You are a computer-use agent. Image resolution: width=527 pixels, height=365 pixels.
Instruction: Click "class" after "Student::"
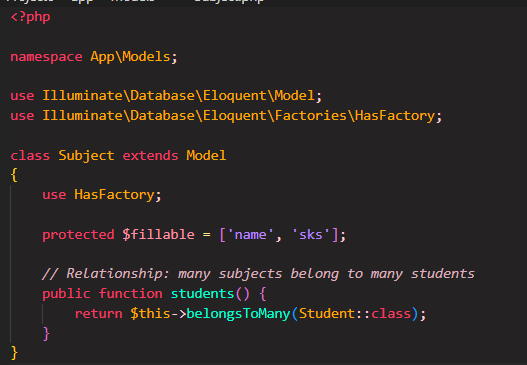(391, 314)
